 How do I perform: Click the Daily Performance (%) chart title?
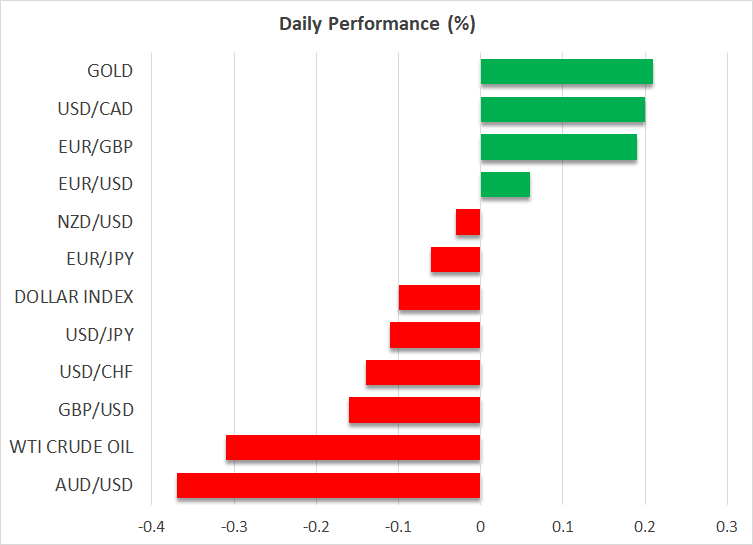(376, 23)
